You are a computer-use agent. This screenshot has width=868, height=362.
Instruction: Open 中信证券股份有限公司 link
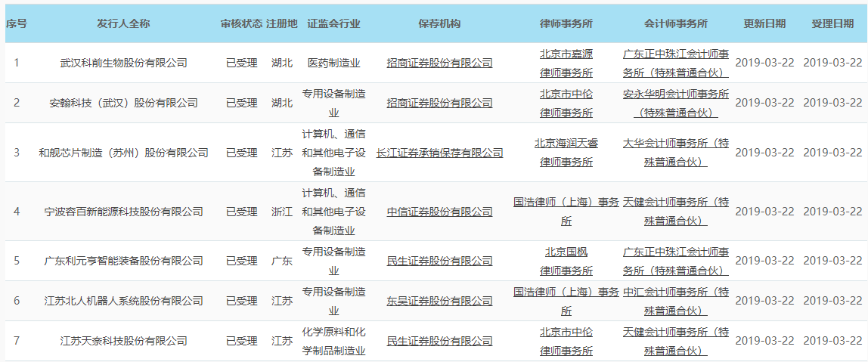pyautogui.click(x=439, y=212)
